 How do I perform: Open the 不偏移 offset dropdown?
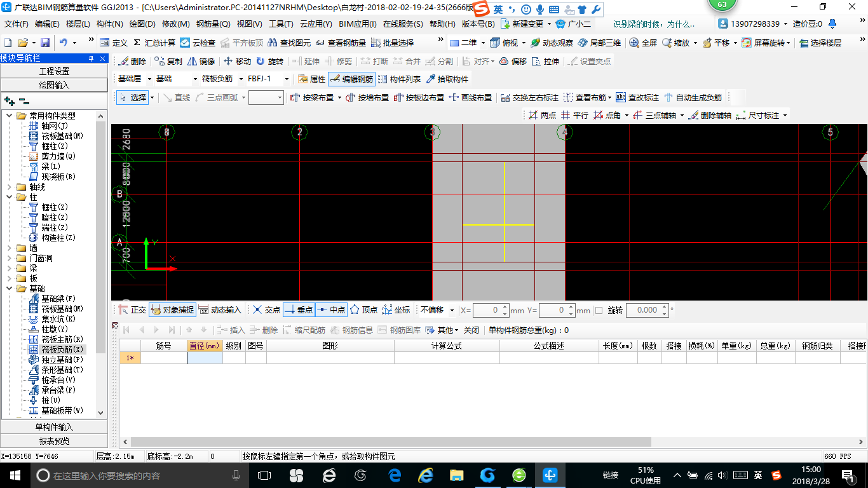(x=452, y=310)
